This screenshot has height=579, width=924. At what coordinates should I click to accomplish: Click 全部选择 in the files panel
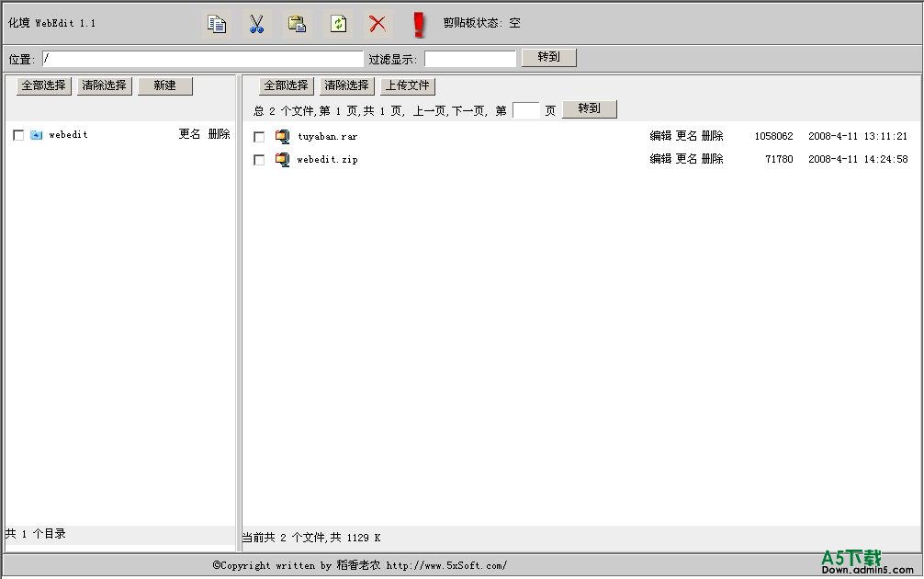(287, 85)
